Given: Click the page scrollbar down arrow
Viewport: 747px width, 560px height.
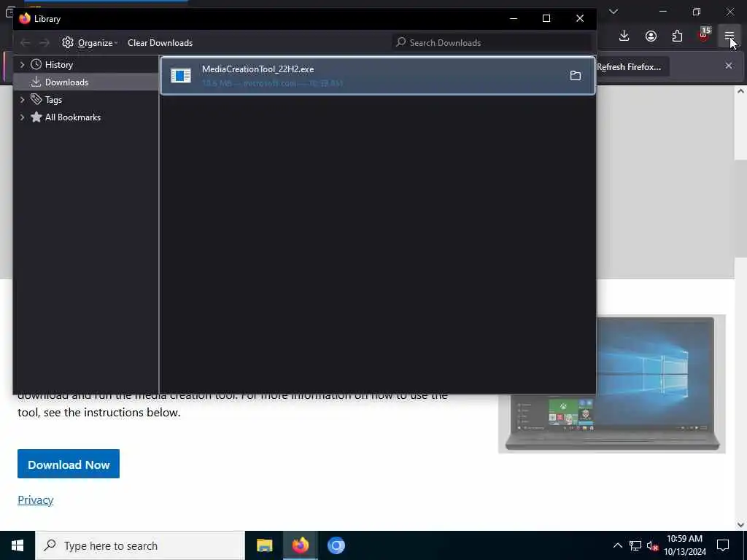Looking at the screenshot, I should tap(740, 525).
